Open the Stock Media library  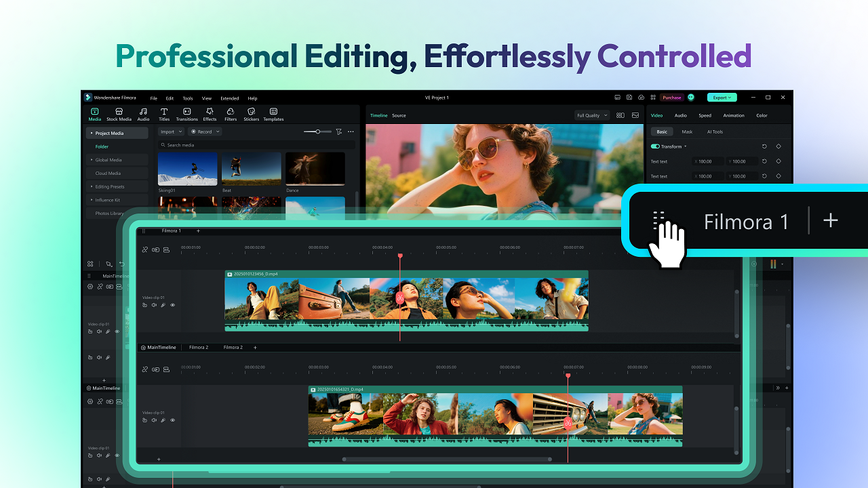[x=119, y=114]
